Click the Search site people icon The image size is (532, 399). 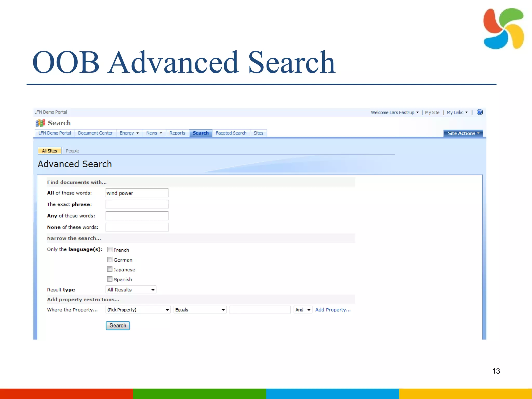pyautogui.click(x=40, y=123)
